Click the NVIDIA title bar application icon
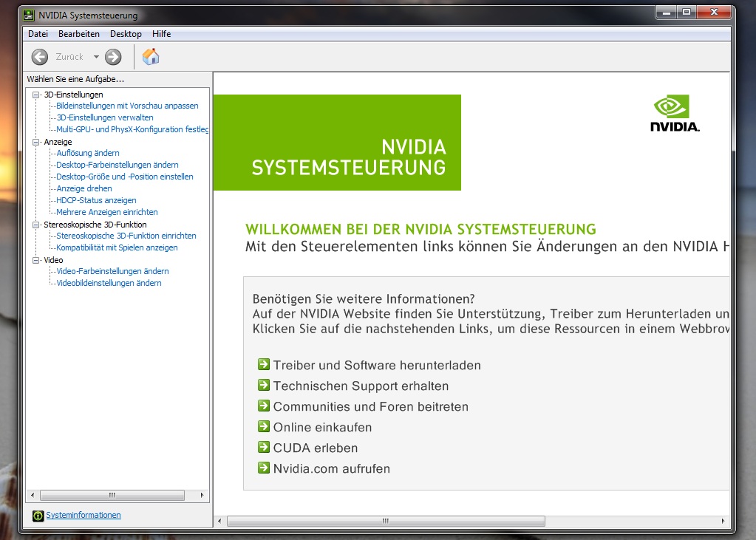Viewport: 756px width, 540px height. pyautogui.click(x=29, y=16)
